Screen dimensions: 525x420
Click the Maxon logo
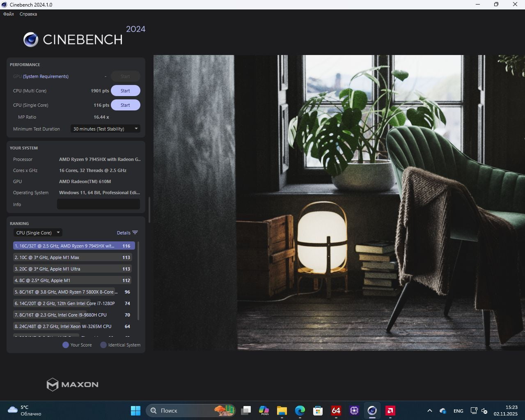point(72,385)
